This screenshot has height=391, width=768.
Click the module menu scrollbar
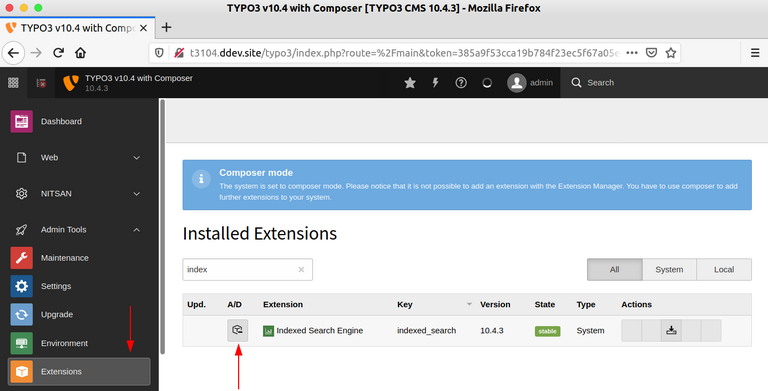pos(162,226)
